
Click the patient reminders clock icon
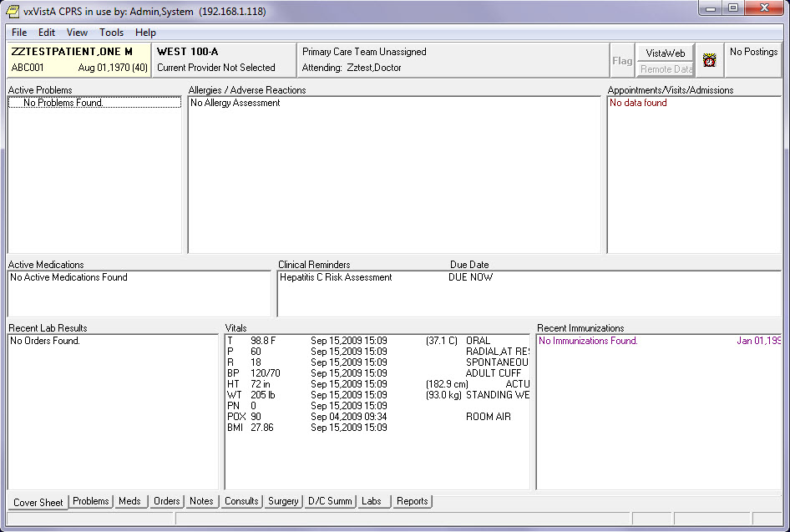709,60
